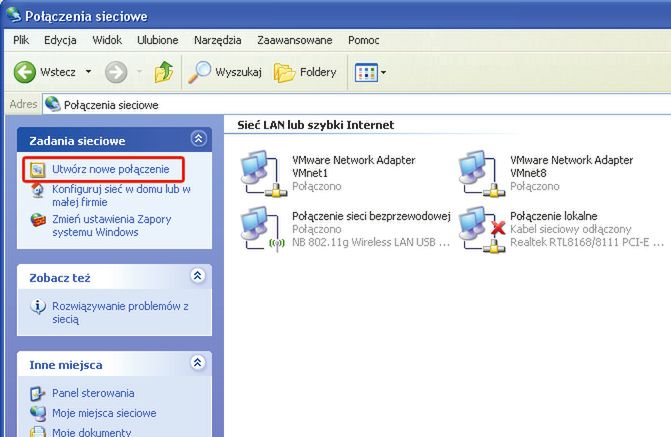The image size is (671, 437).
Task: Open the Narzędzia menu
Action: pos(217,40)
